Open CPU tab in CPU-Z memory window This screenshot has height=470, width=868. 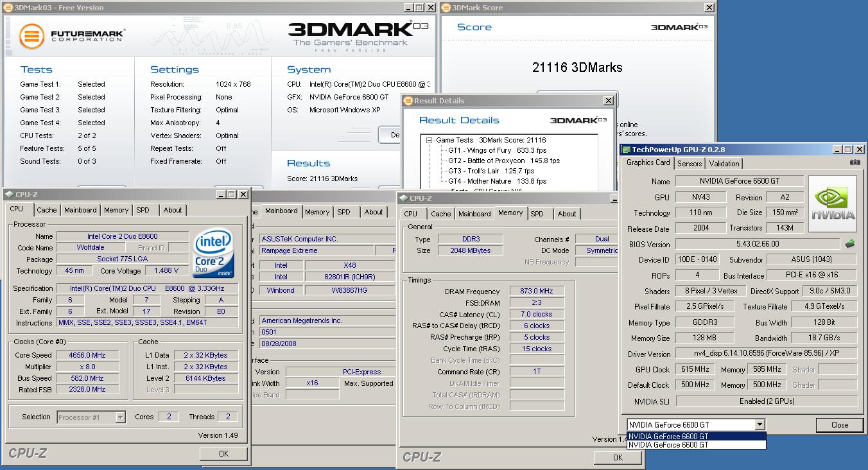[x=411, y=214]
